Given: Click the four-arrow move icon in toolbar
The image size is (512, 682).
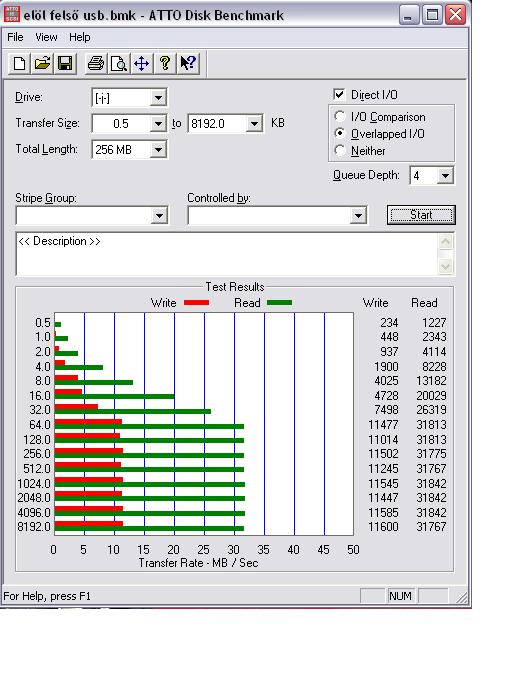Looking at the screenshot, I should [141, 64].
